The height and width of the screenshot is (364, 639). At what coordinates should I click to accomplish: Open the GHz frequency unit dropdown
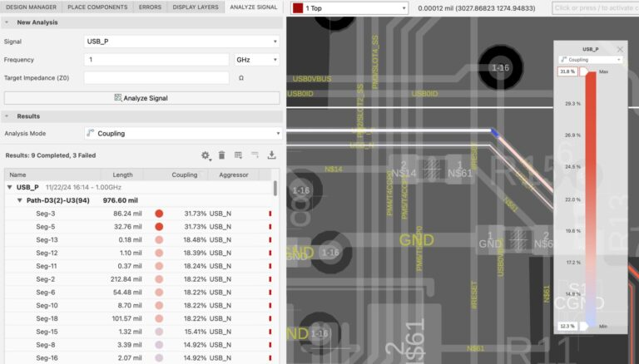(x=257, y=60)
